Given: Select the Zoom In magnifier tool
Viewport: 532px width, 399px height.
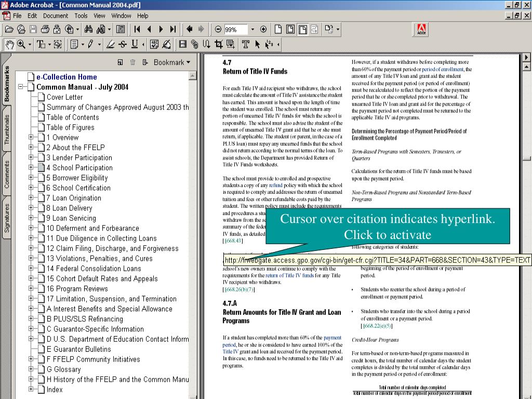Looking at the screenshot, I should click(21, 45).
